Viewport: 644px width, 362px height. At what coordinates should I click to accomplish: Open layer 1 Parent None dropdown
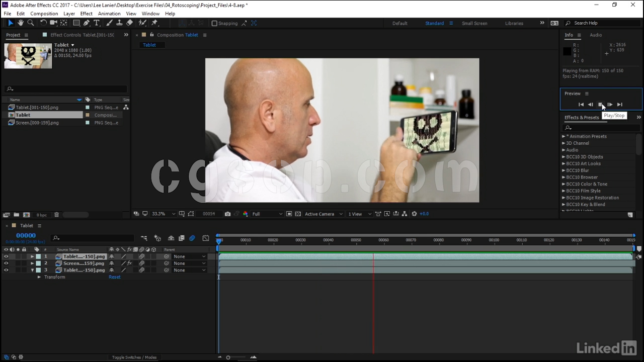click(x=189, y=256)
